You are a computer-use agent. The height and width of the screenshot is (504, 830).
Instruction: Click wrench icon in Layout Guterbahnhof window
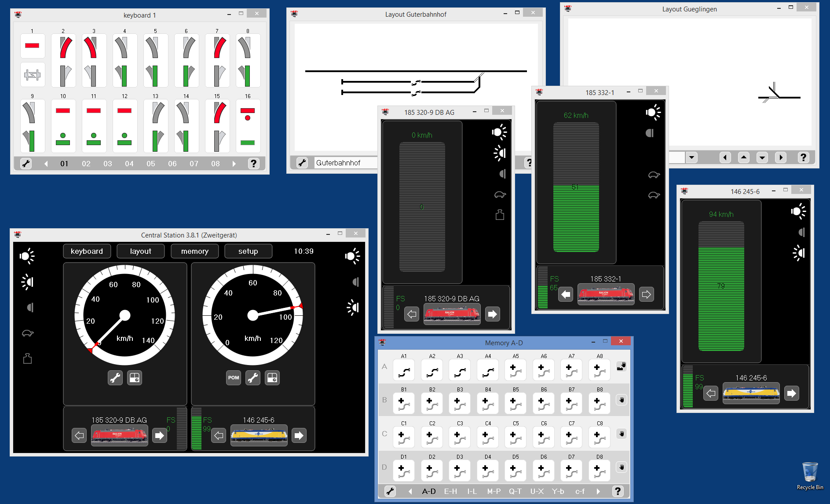coord(302,163)
